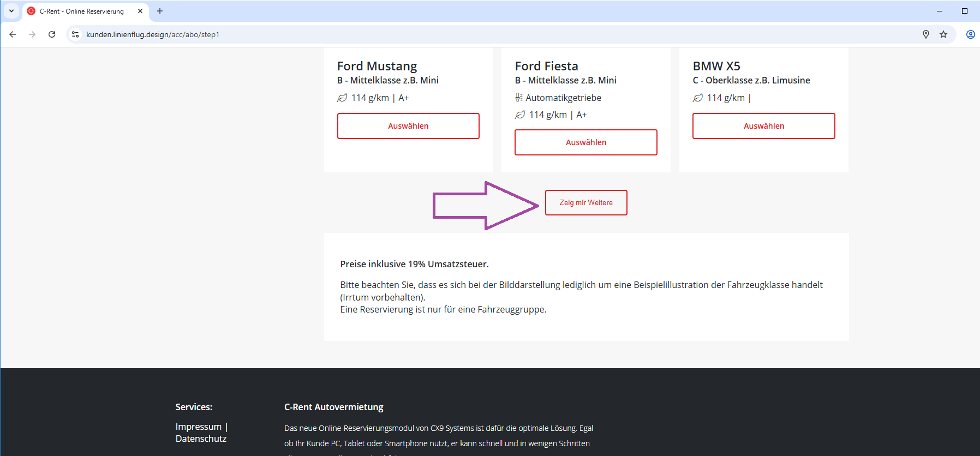Select the Ford Mustang with Auswählen
This screenshot has width=980, height=456.
coord(408,126)
